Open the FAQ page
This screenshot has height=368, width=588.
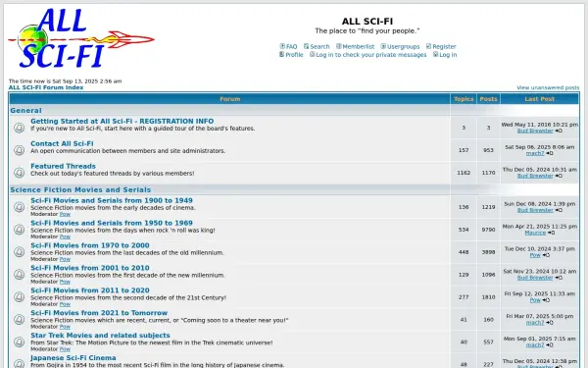[x=291, y=46]
